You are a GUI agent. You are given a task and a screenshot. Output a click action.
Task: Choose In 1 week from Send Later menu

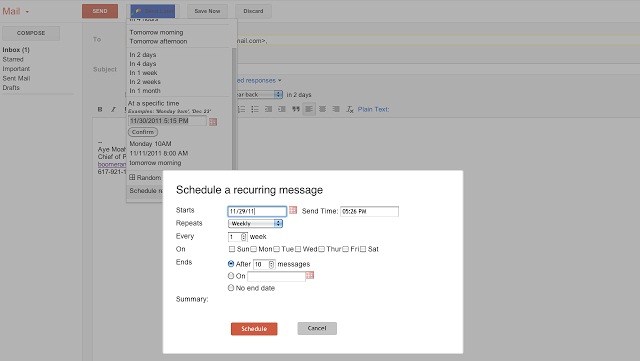[143, 73]
